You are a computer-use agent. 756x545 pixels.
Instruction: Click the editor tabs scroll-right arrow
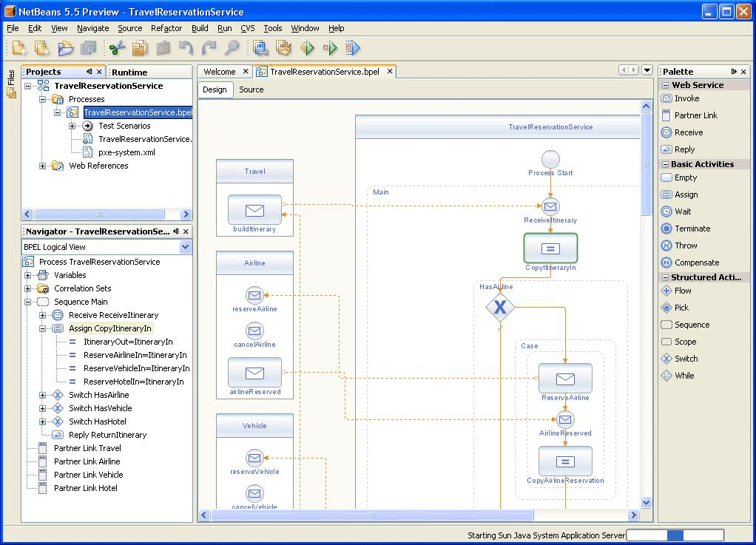(634, 70)
